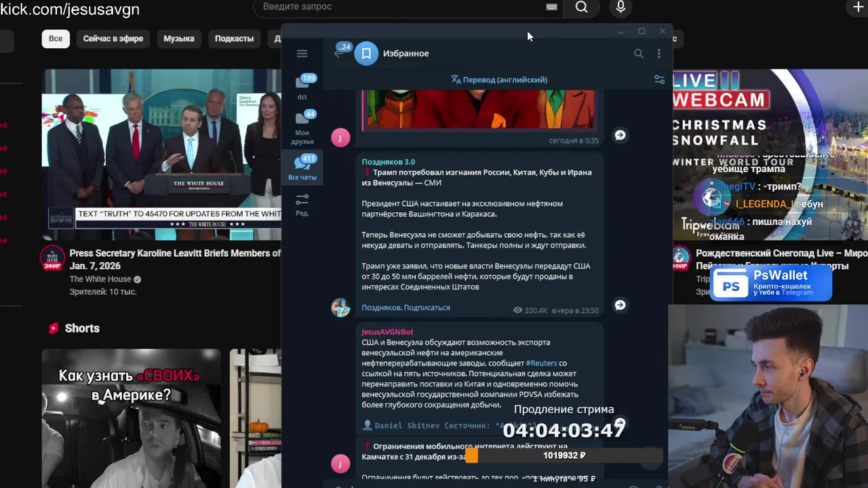
Task: Open the three-dot chat options menu
Action: (658, 54)
